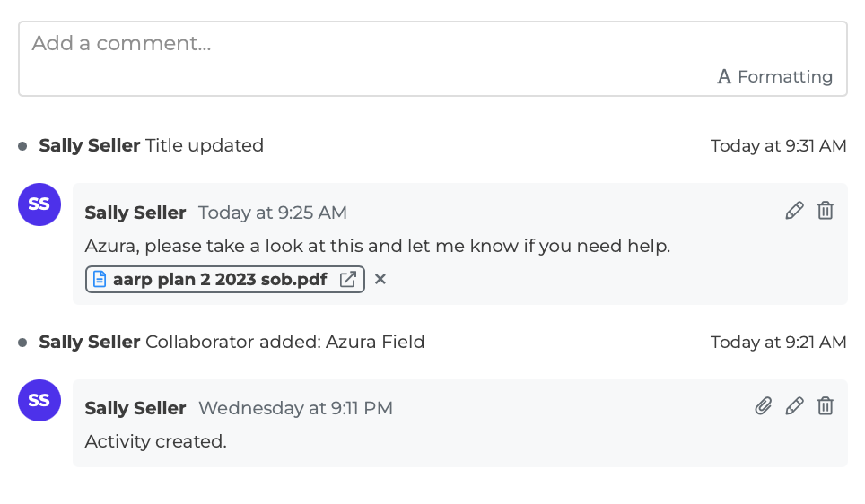Open the Formatting options

pyautogui.click(x=775, y=77)
